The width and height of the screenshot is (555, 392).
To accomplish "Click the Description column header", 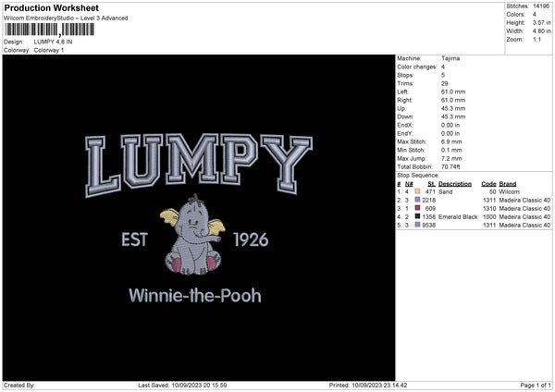I will (x=455, y=183).
